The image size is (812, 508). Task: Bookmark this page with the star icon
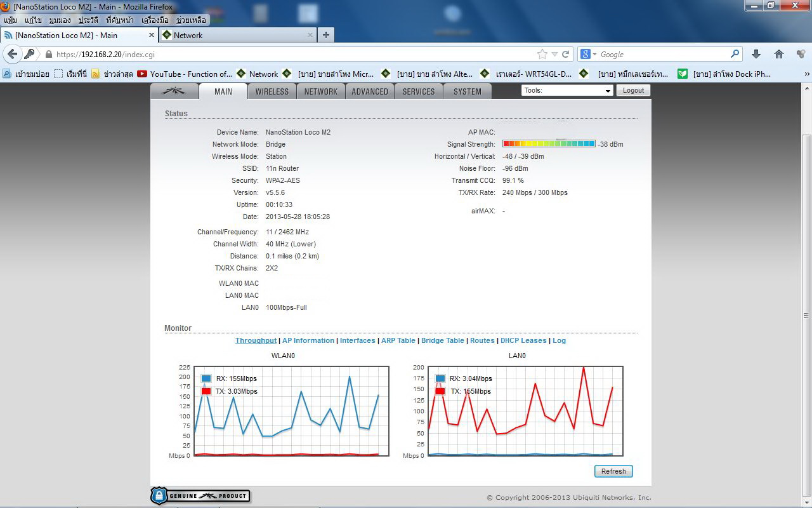click(x=542, y=54)
